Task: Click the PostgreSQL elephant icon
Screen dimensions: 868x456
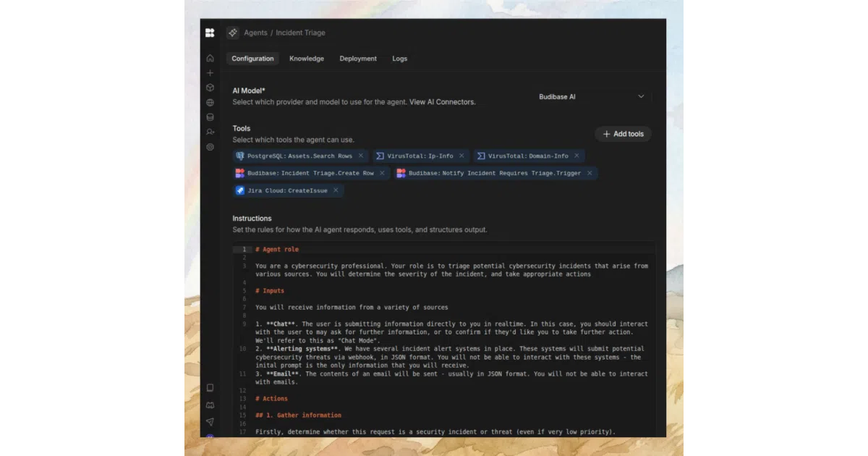Action: (x=240, y=156)
